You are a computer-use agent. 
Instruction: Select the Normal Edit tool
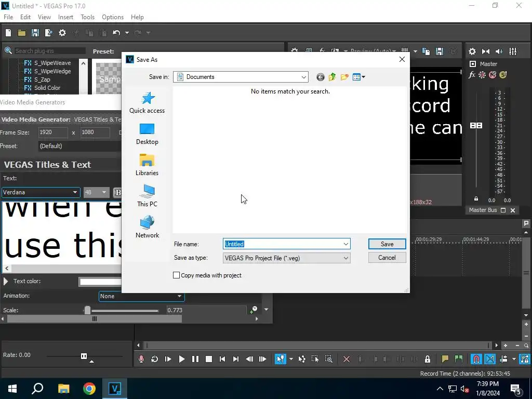(x=281, y=359)
